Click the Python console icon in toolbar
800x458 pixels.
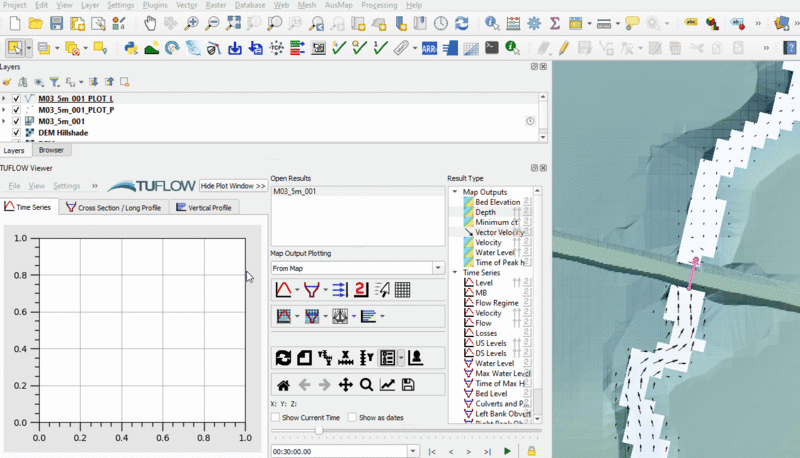pyautogui.click(x=131, y=47)
